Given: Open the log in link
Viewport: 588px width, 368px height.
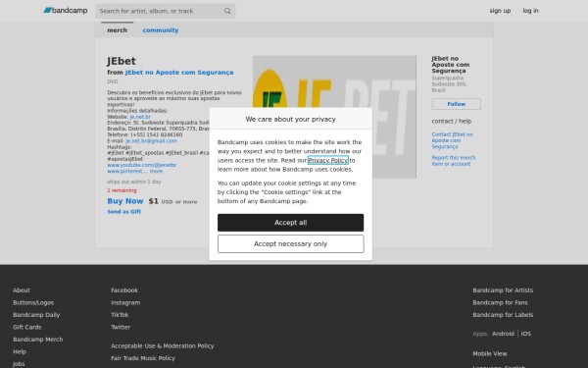Looking at the screenshot, I should (x=530, y=11).
